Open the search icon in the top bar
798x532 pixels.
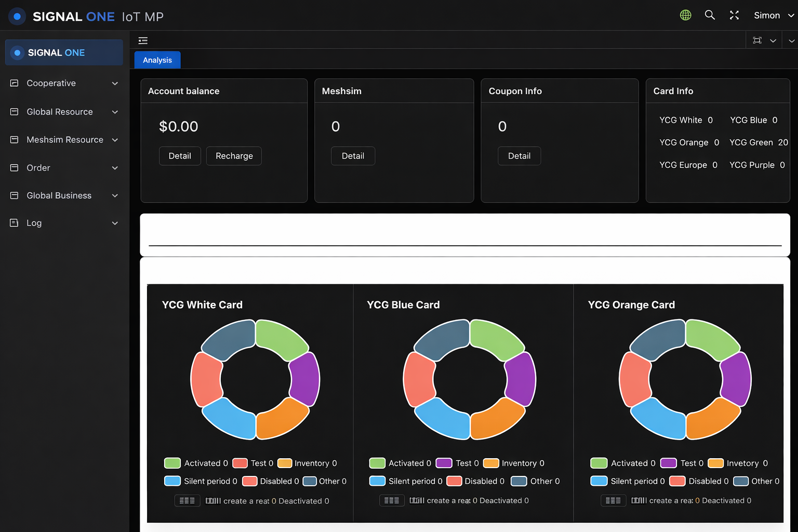(x=710, y=15)
